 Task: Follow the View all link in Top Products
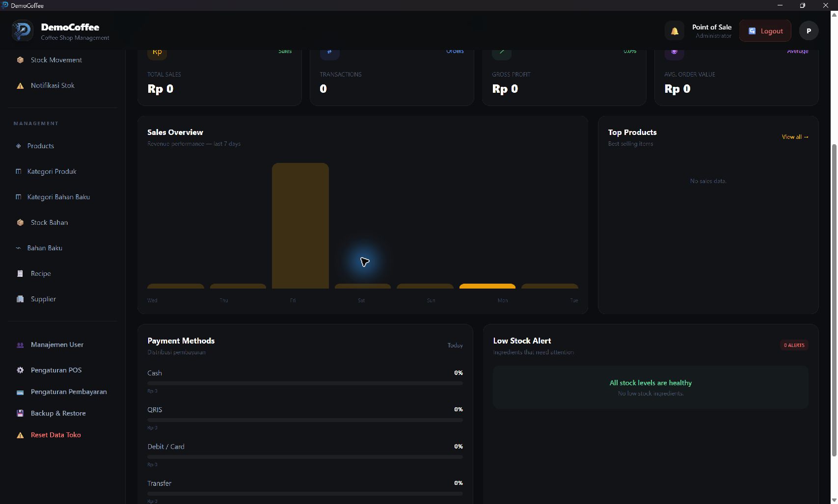[795, 137]
